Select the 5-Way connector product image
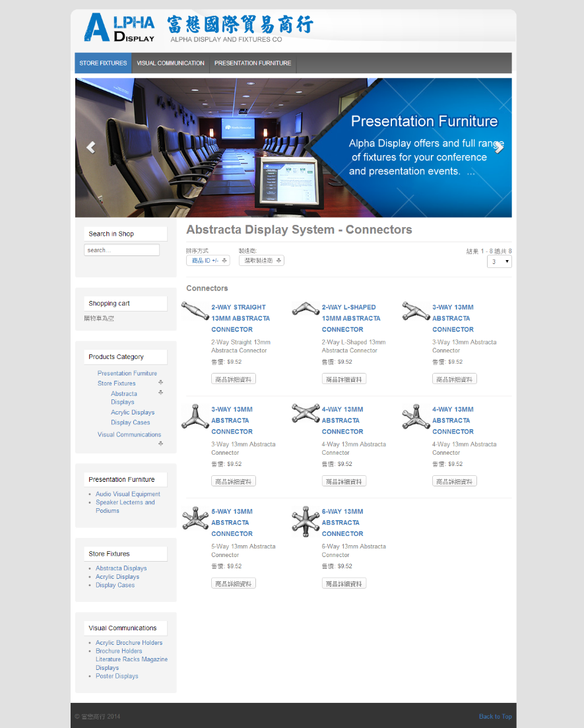Screen dimensions: 584x728 (x=195, y=518)
